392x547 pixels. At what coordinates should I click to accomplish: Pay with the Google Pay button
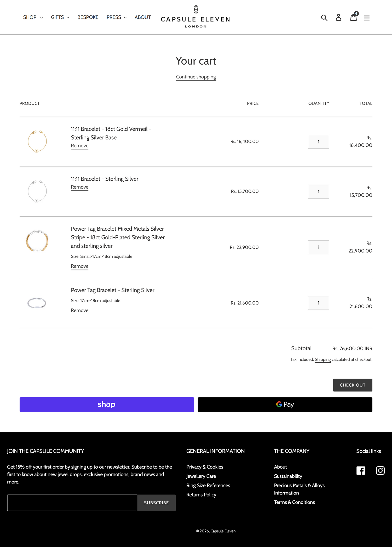tap(285, 404)
